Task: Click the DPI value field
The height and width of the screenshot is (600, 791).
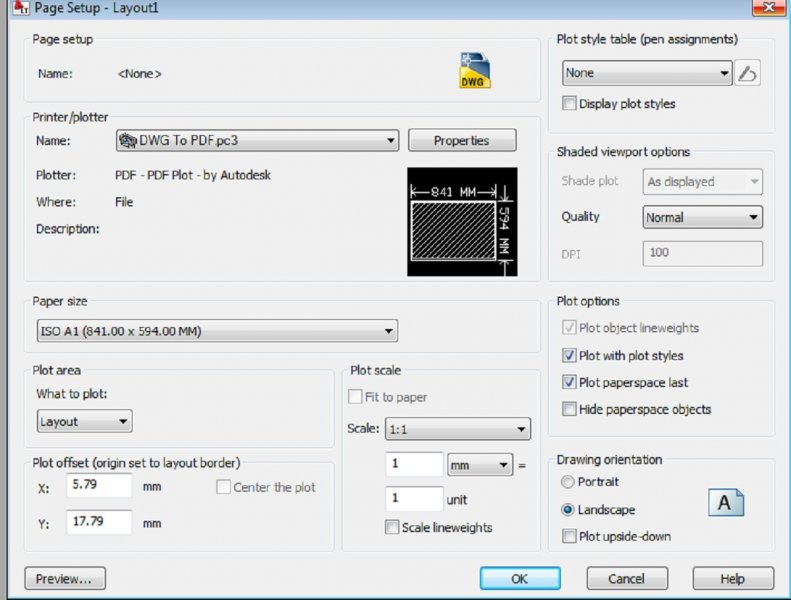Action: 703,253
